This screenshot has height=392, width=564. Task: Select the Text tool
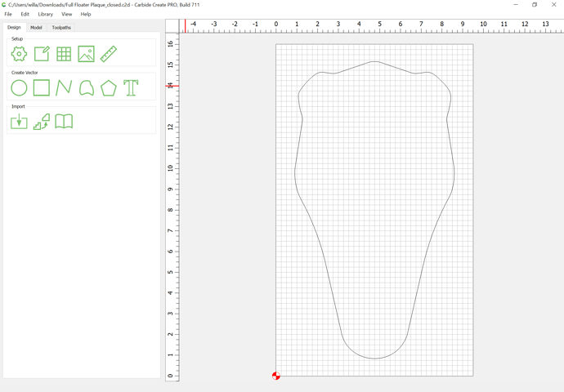pyautogui.click(x=131, y=88)
